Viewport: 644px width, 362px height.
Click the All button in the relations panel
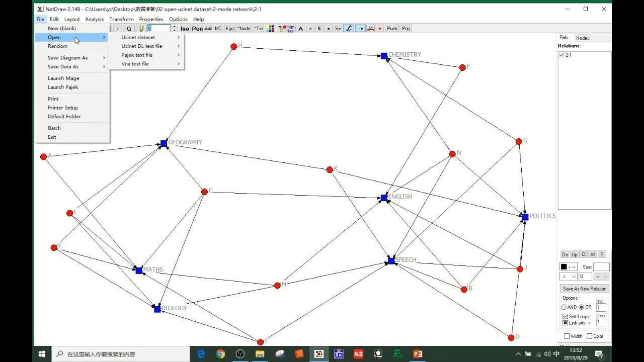(592, 254)
